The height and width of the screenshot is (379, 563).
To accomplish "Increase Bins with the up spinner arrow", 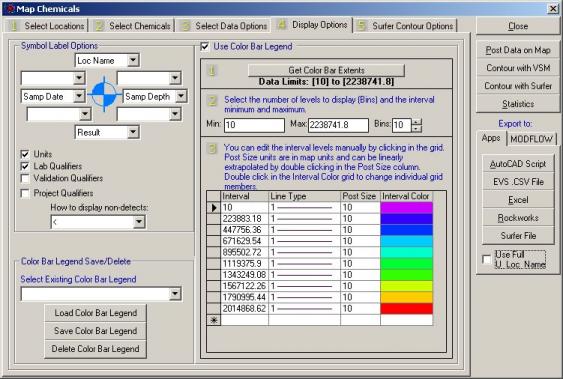I will click(416, 122).
